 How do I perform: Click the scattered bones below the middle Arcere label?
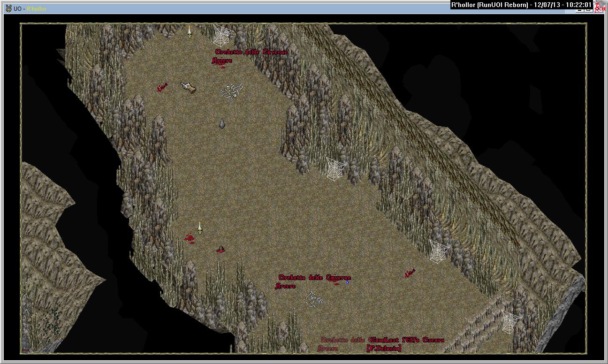click(x=313, y=299)
